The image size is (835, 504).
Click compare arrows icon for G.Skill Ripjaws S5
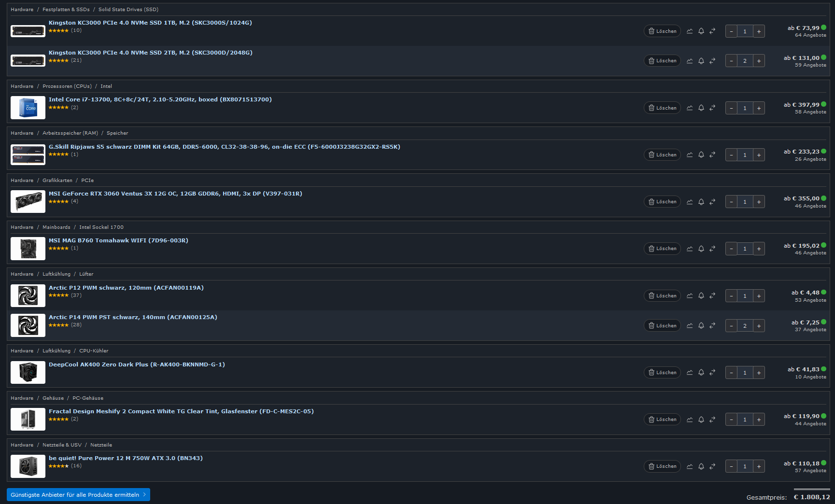point(712,155)
